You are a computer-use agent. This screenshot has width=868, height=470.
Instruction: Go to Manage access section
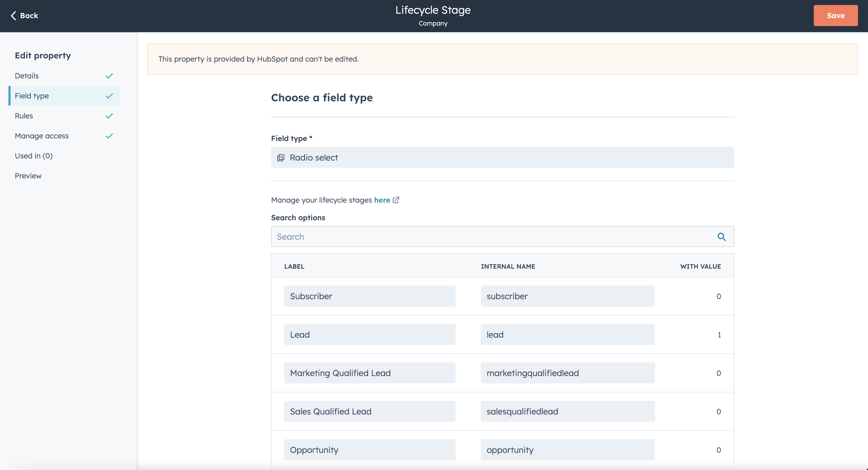(x=42, y=136)
